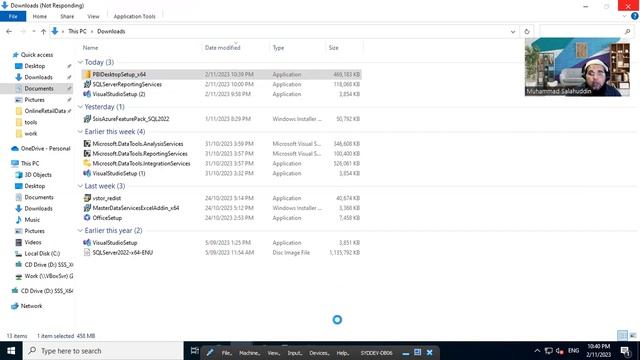Open the work folder in sidebar

pyautogui.click(x=31, y=133)
